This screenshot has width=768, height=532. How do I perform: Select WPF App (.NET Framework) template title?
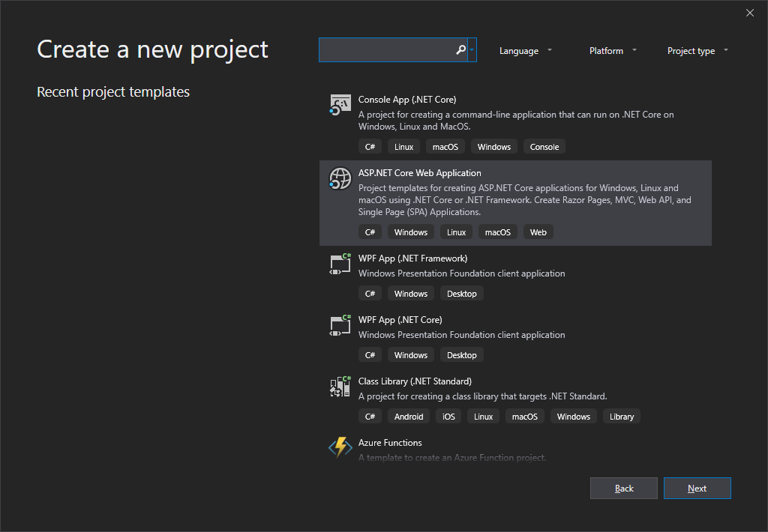pyautogui.click(x=413, y=259)
